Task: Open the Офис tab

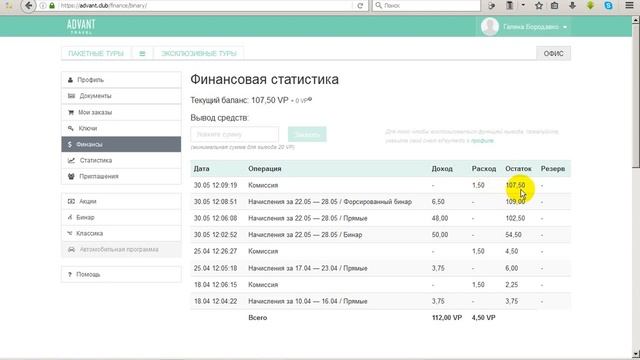Action: [553, 53]
